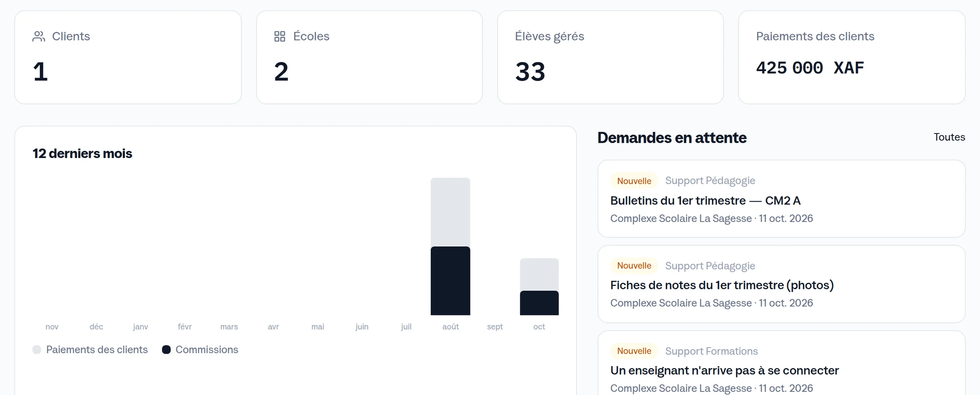Select the light payments bar for oct
This screenshot has width=980, height=395.
coord(539,275)
